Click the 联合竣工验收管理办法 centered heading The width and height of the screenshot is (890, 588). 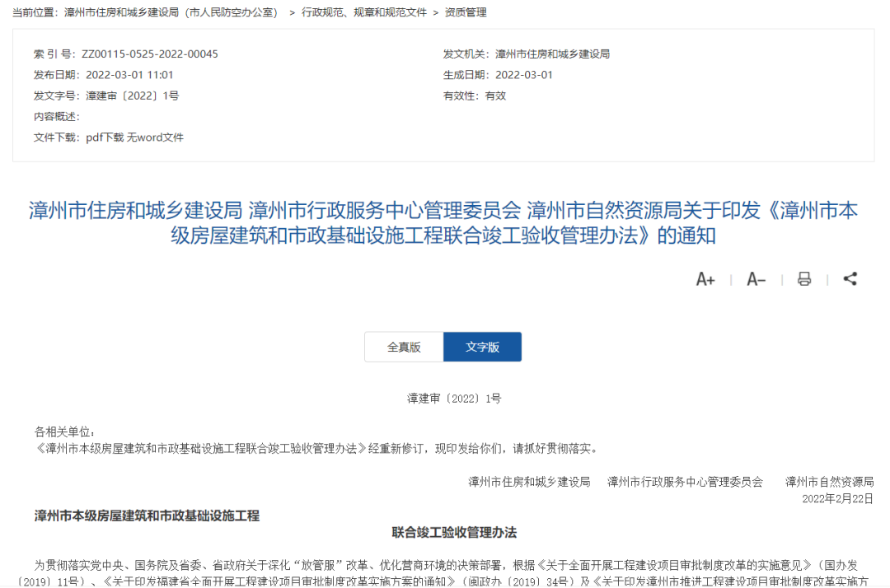(454, 533)
